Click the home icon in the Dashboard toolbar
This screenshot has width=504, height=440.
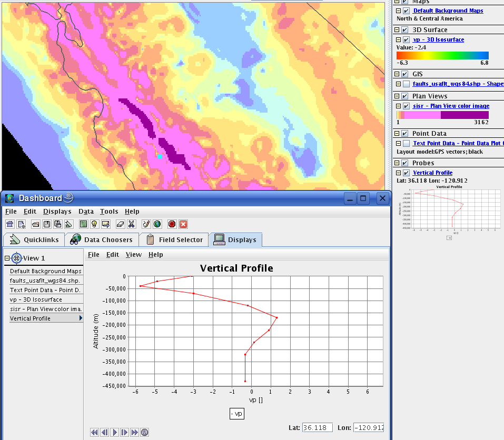click(9, 224)
